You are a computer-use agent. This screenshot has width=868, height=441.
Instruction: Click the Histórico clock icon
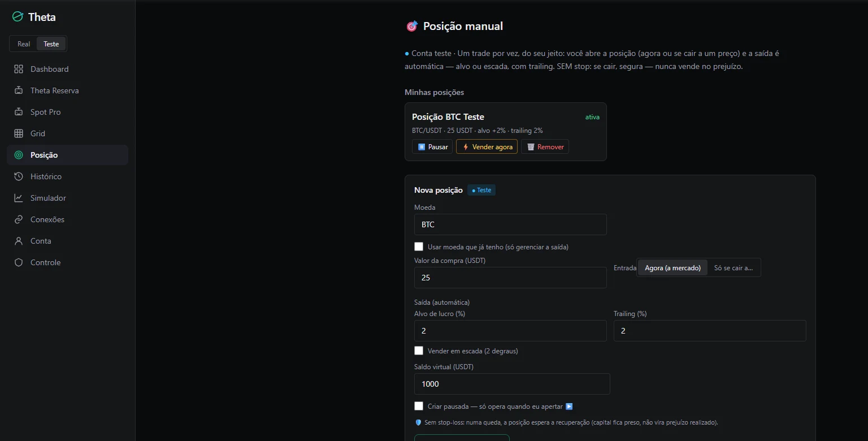point(19,176)
